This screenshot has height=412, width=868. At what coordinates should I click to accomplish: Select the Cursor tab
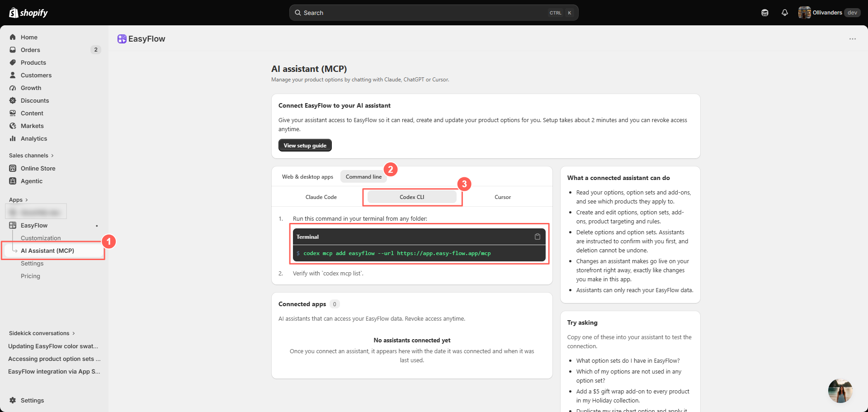(503, 197)
